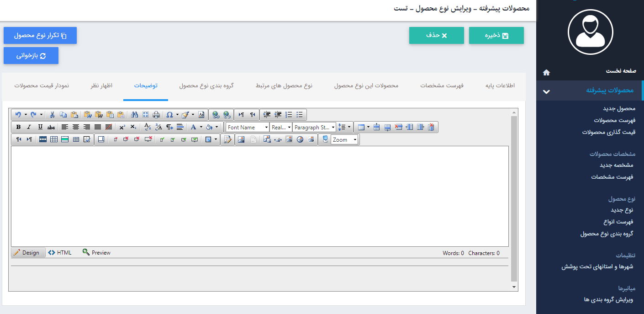
Task: Click the home icon beside صفحه نخست
Action: (x=546, y=72)
